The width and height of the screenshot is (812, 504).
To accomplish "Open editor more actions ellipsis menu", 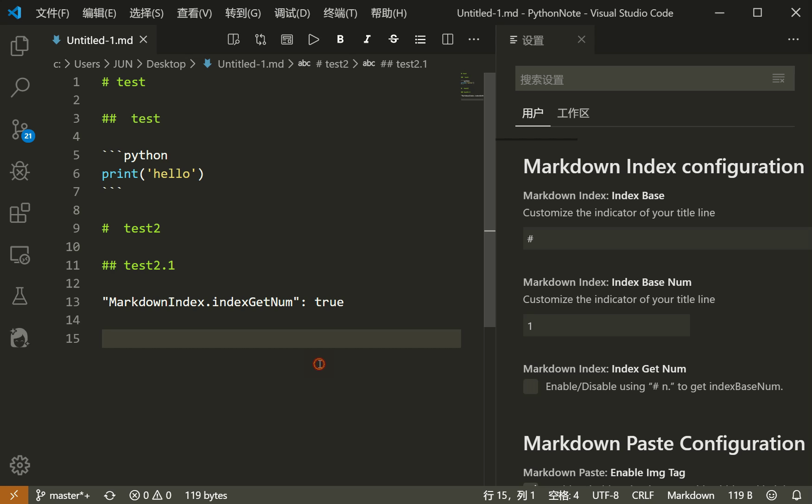I will (474, 39).
